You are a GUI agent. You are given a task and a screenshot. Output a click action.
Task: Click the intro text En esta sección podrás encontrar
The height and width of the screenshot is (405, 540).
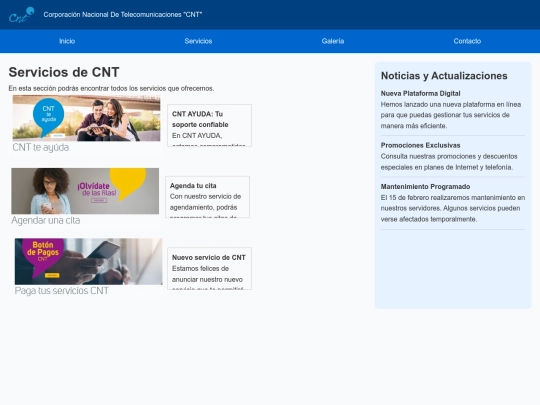(111, 89)
